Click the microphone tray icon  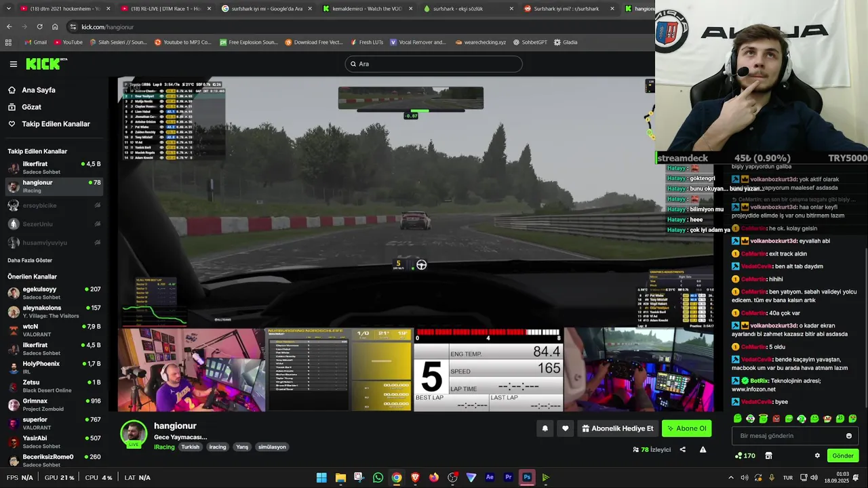[772, 477]
